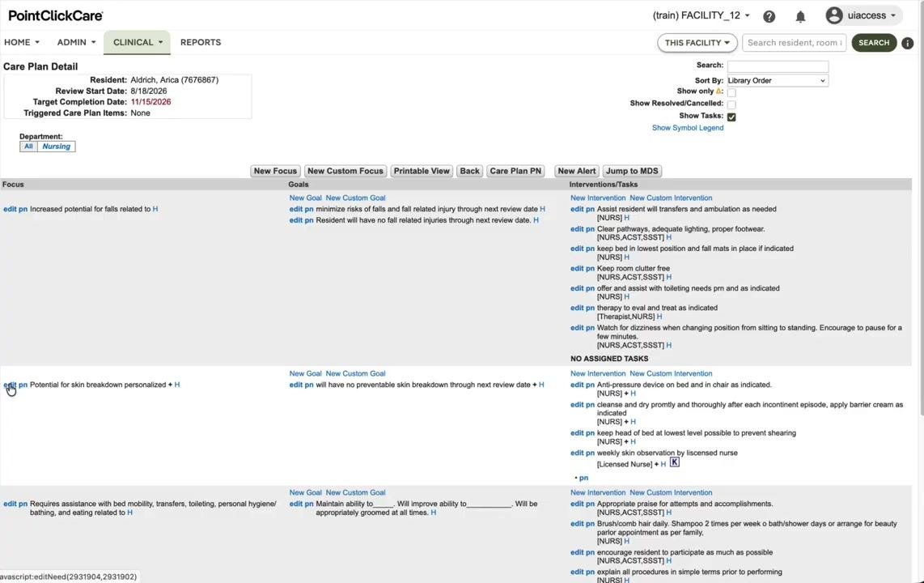Click New Intervention in the falls row
This screenshot has width=924, height=583.
(x=598, y=198)
